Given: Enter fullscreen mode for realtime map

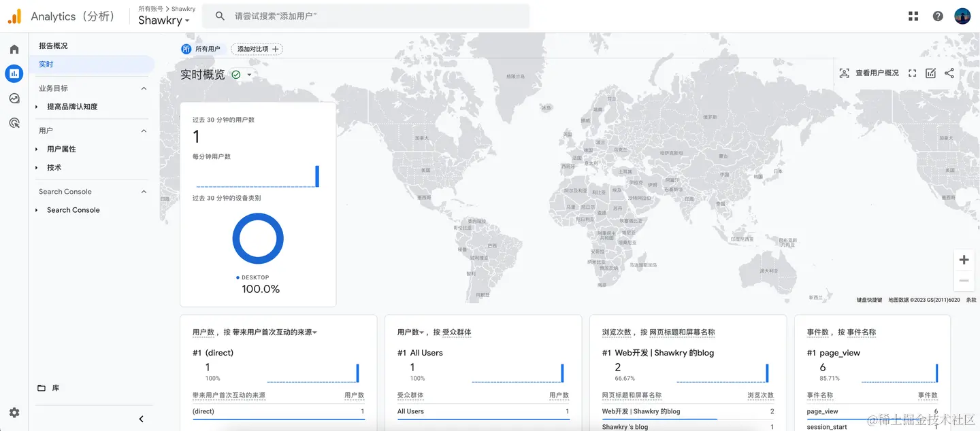Looking at the screenshot, I should (913, 73).
